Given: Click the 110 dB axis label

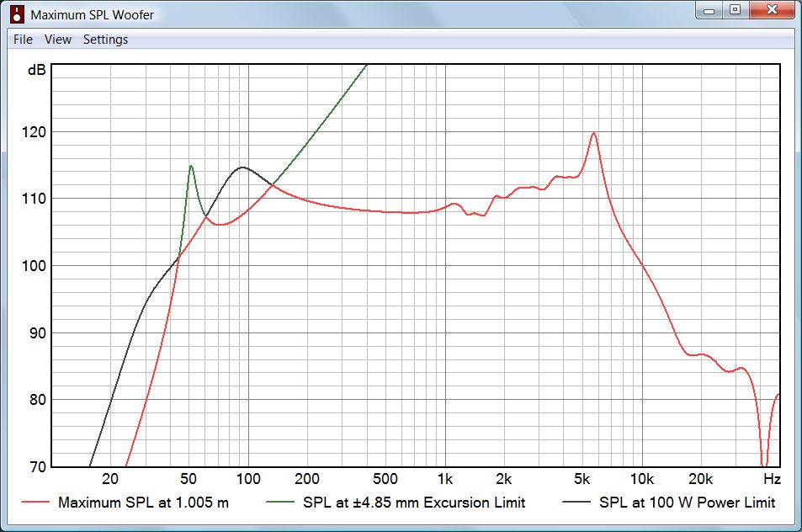Looking at the screenshot, I should pos(34,199).
